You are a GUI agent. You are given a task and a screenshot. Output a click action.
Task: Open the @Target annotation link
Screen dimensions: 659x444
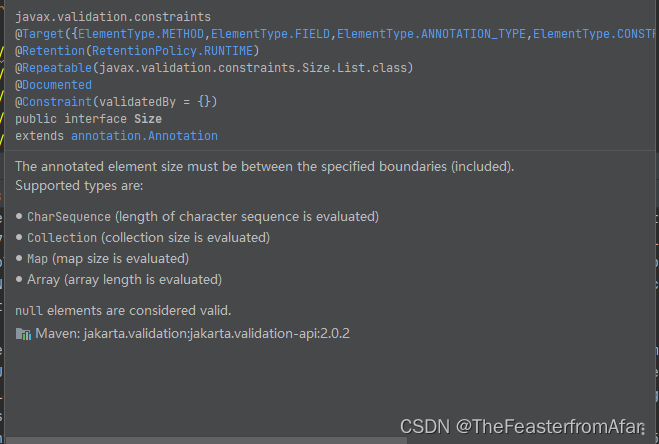pyautogui.click(x=42, y=34)
